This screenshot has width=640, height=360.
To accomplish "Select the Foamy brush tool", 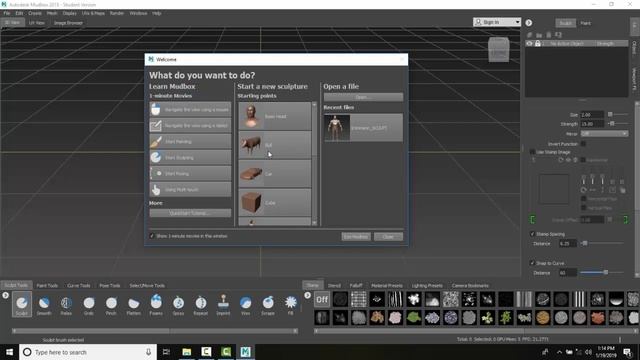I will 156,304.
